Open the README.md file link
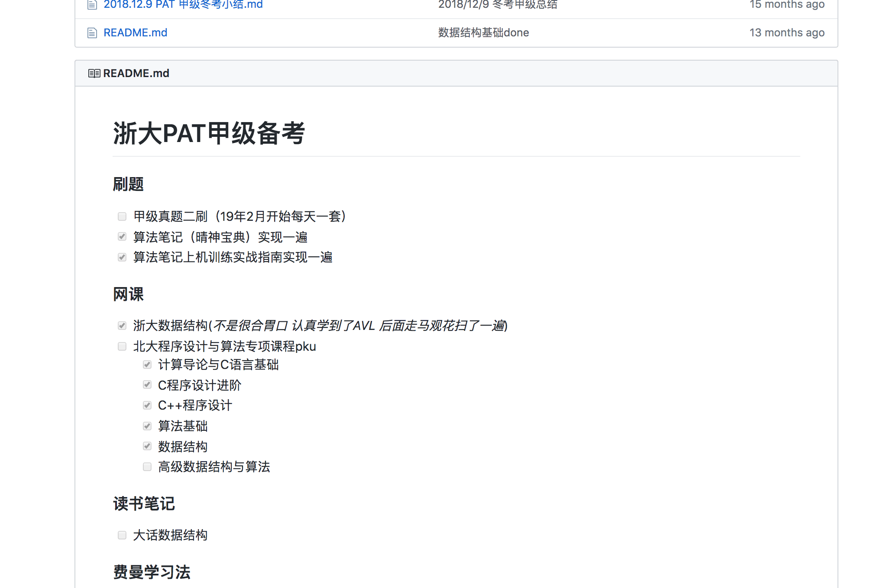 [x=135, y=33]
